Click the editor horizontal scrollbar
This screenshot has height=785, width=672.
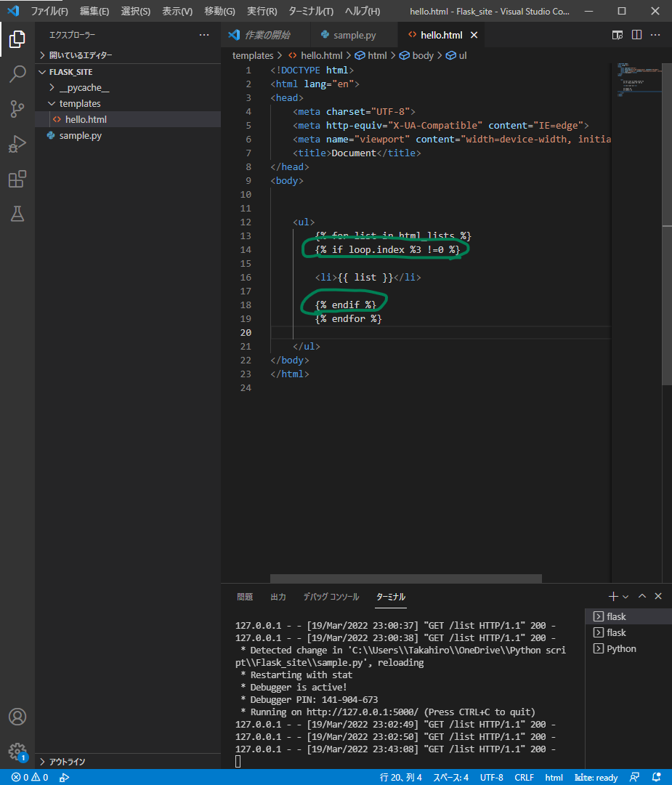click(405, 579)
